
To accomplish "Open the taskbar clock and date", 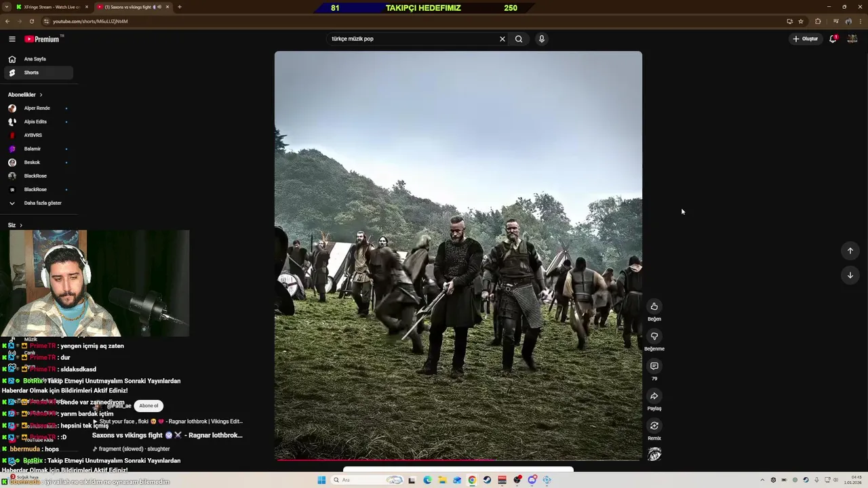I will [x=852, y=480].
